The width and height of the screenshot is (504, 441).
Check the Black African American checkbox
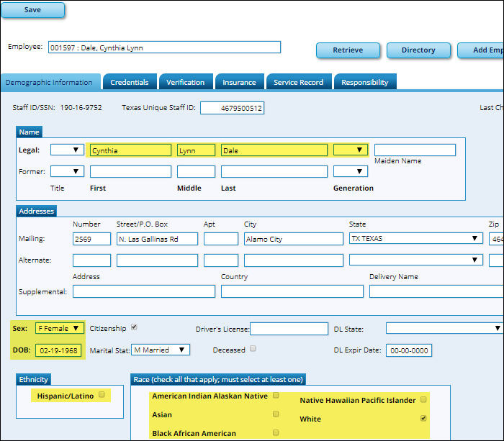click(x=276, y=432)
